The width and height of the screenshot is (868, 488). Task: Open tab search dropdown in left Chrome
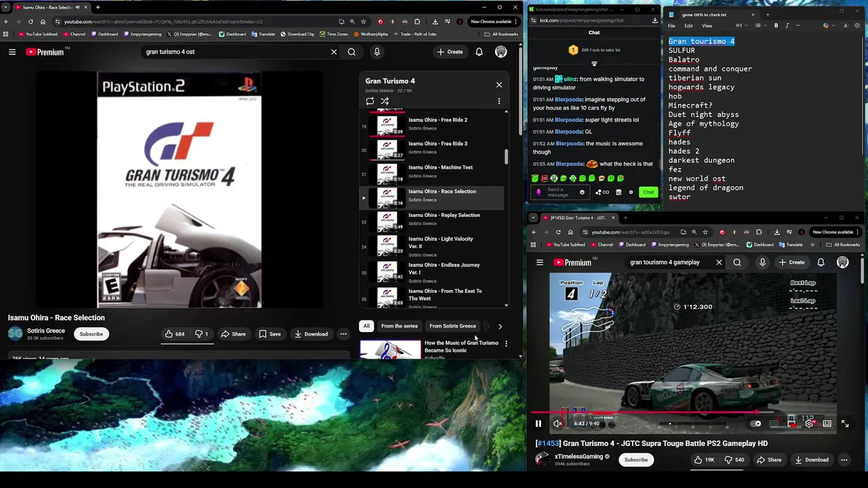point(5,7)
